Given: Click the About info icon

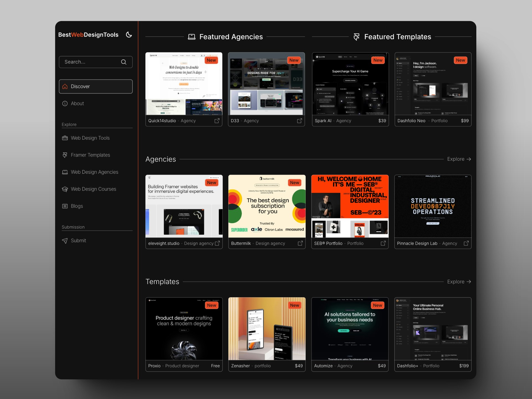Looking at the screenshot, I should tap(65, 103).
